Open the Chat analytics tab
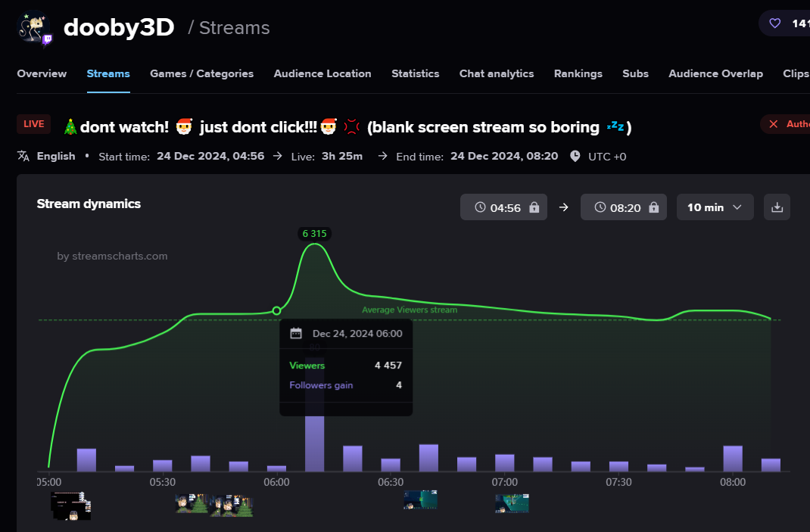810x532 pixels. click(x=497, y=74)
